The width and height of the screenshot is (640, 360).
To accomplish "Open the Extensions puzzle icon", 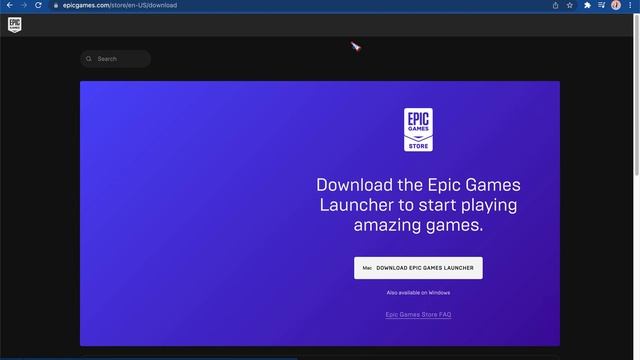I will pos(587,5).
